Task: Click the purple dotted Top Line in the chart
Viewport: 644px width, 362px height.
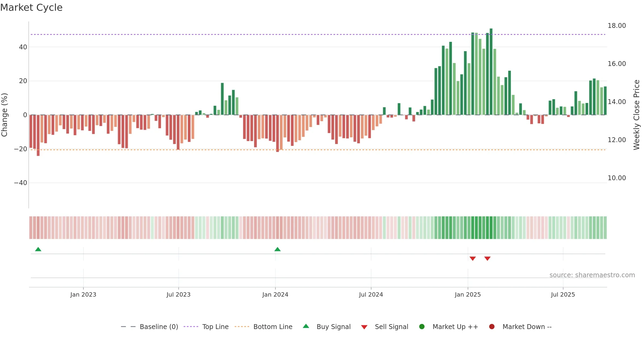Action: point(318,34)
